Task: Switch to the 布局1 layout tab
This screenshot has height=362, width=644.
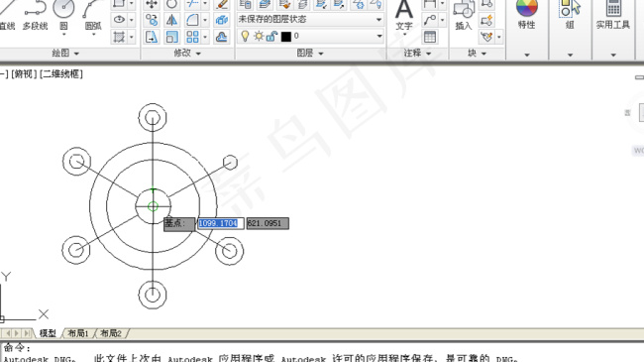Action: point(78,333)
